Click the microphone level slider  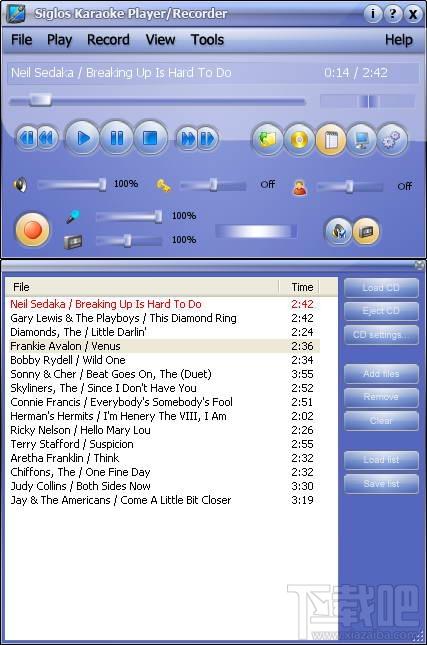(129, 216)
